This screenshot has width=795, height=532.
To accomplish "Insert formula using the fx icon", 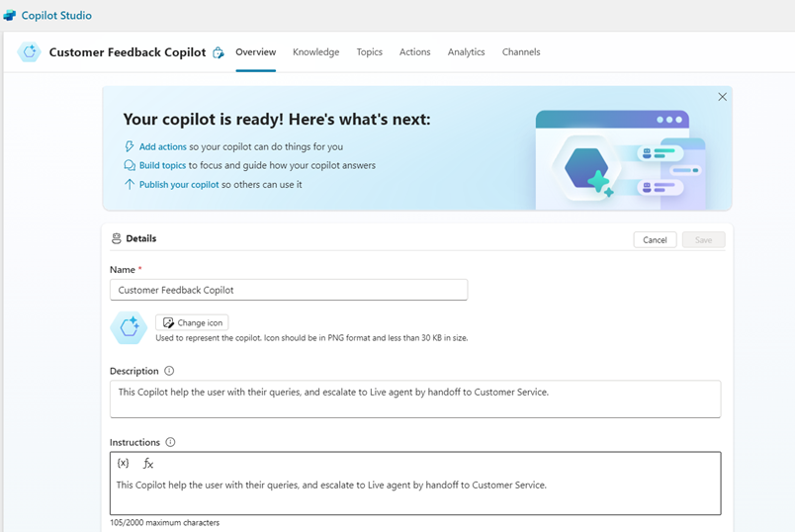I will 148,463.
